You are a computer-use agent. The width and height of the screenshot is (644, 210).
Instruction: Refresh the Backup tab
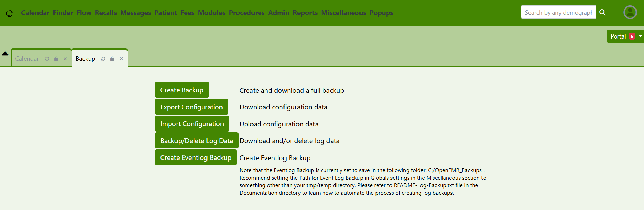(103, 59)
